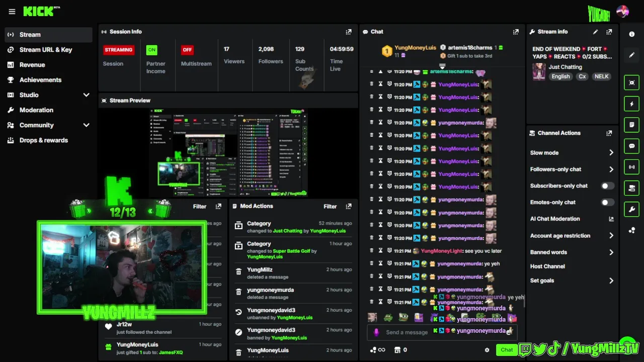The height and width of the screenshot is (362, 644).
Task: Toggle the wrench widget in right toolbar
Action: click(632, 209)
